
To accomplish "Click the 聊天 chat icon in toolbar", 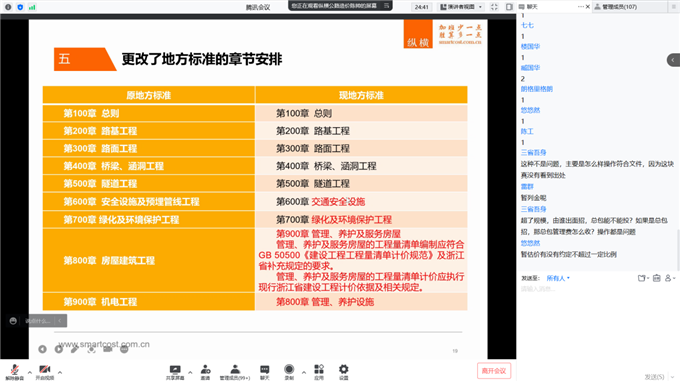I will (265, 372).
